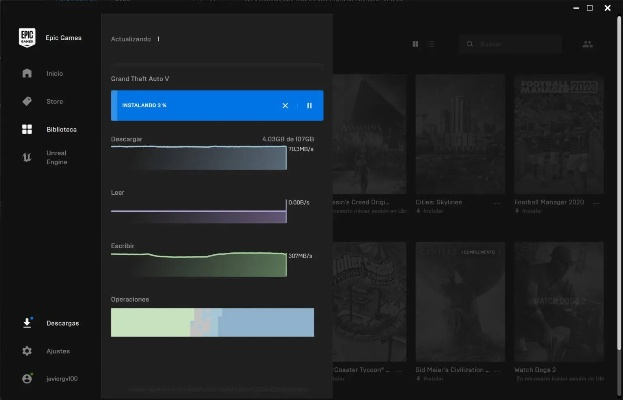Click the javiergvl00 profile avatar icon
Viewport: 623px width, 400px height.
27,379
